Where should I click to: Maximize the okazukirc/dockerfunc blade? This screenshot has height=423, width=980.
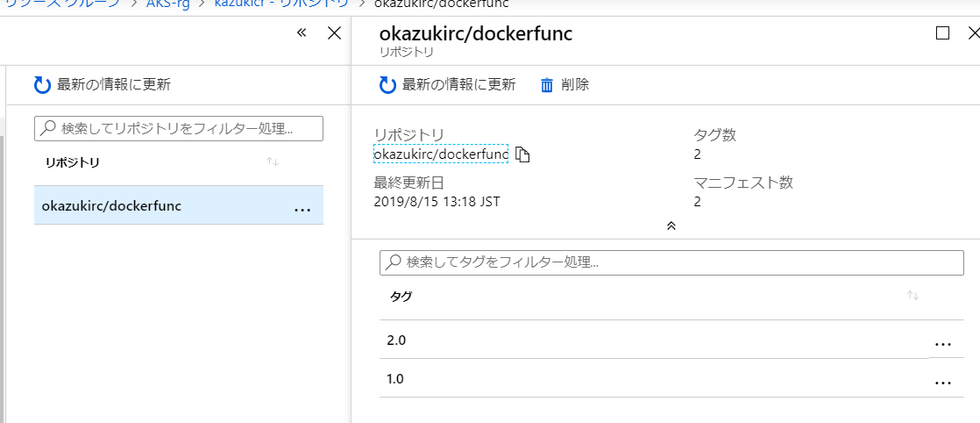point(942,33)
